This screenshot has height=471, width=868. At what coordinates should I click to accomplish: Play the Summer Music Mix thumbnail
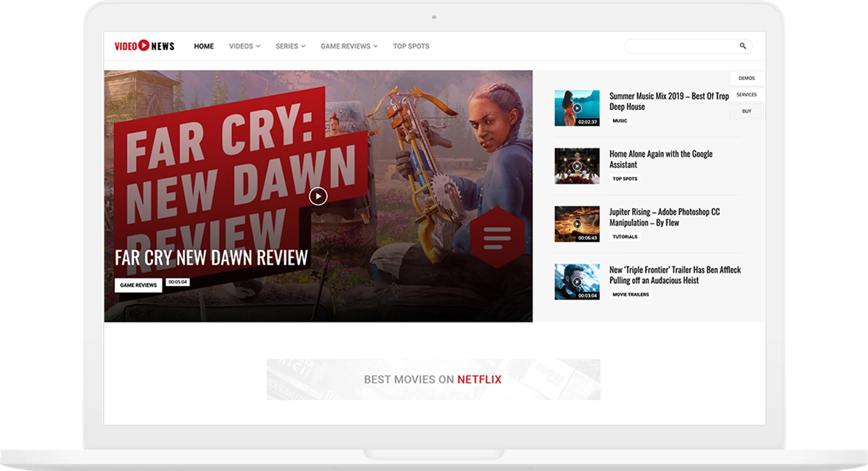(x=577, y=108)
